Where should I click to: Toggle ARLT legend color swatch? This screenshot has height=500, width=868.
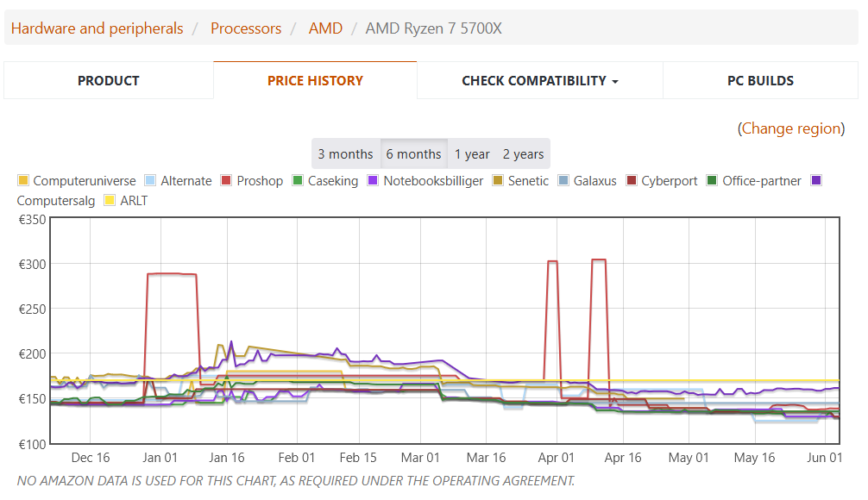[x=110, y=200]
